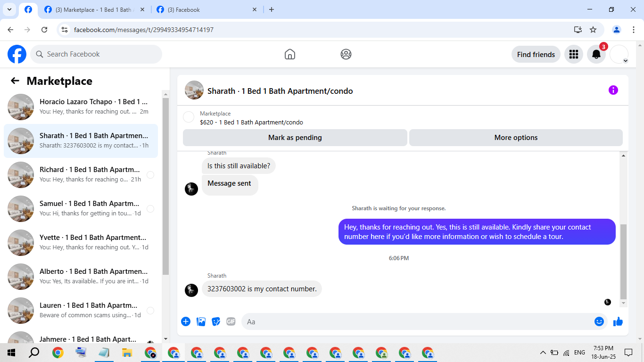Screen dimensions: 644x362
Task: Open the Facebook menu grid icon
Action: point(574,54)
